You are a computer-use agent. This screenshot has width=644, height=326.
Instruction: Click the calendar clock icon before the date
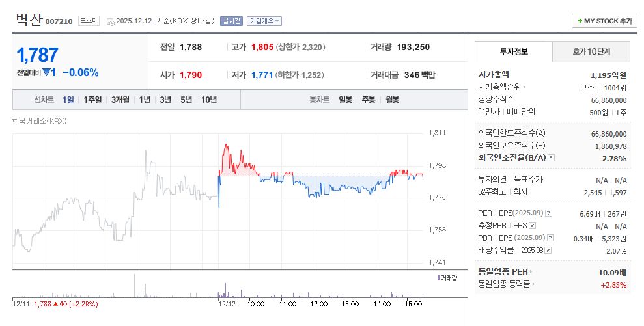click(111, 21)
